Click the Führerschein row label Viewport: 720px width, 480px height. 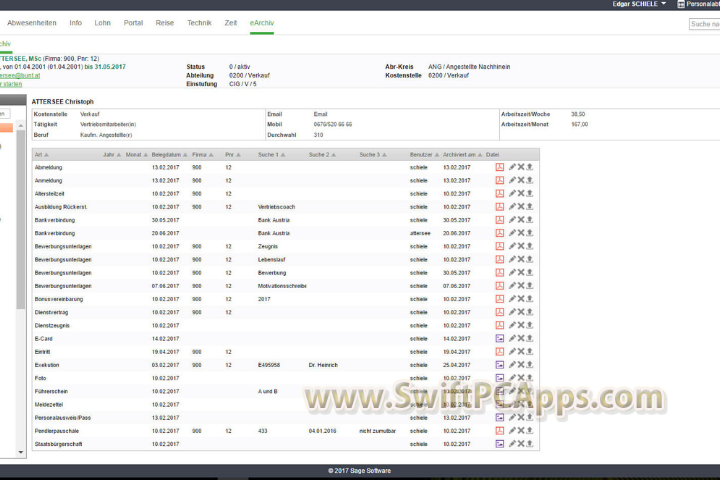tap(51, 391)
